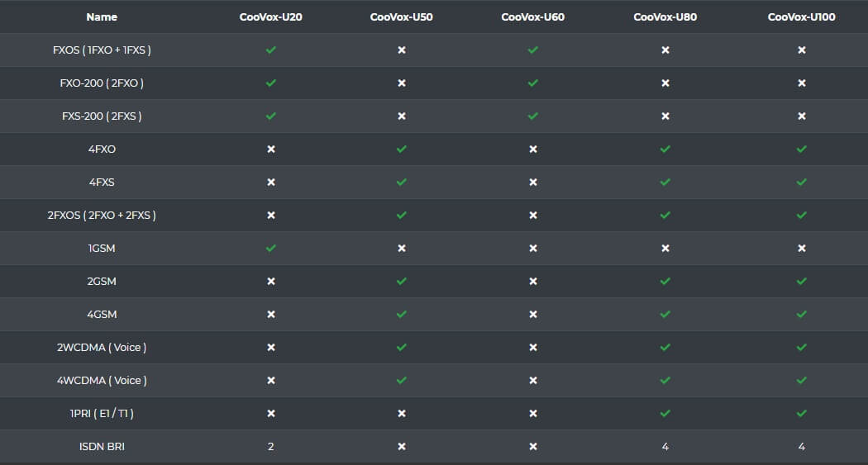Click the green checkmark for FXS-200 under CooVox-U60

[533, 116]
